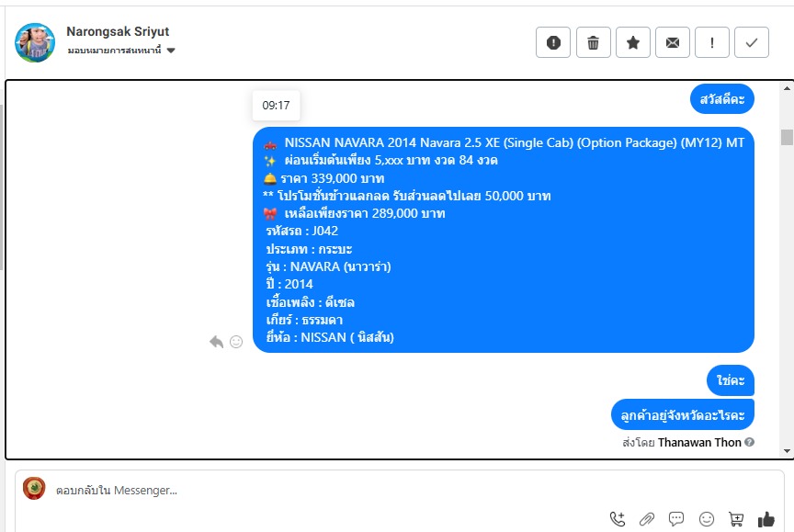Open saved replies speech bubble icon
The image size is (794, 532).
click(676, 519)
